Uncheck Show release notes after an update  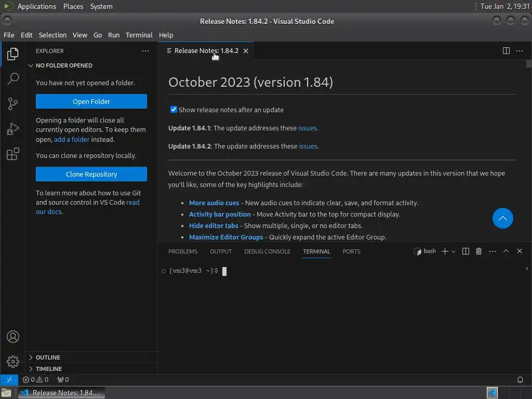pyautogui.click(x=174, y=109)
